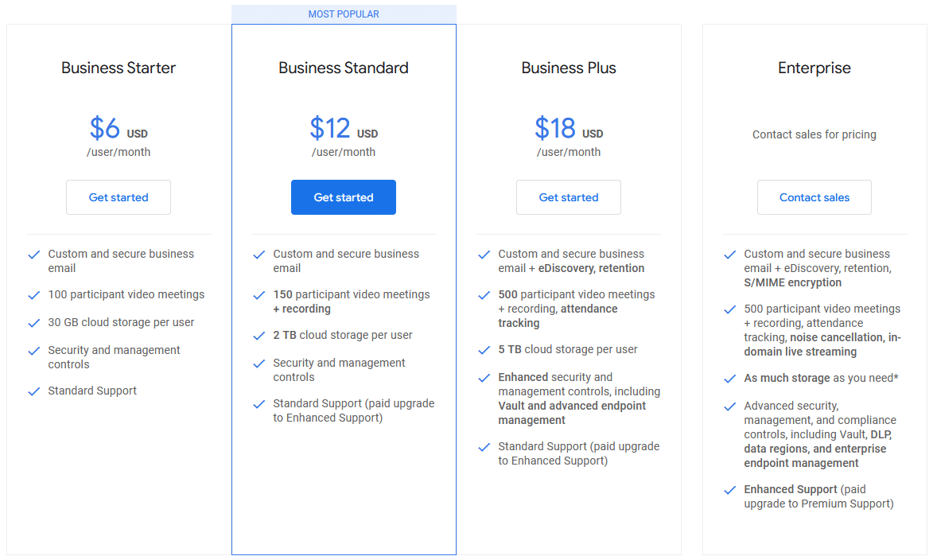This screenshot has width=933, height=560.
Task: Click the blue Business Standard Get started button
Action: tap(344, 197)
